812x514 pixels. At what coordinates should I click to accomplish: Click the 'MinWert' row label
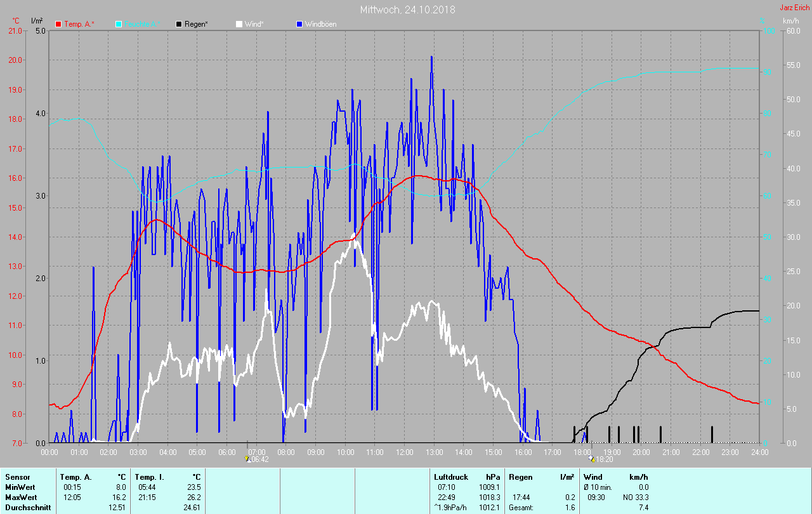click(20, 487)
